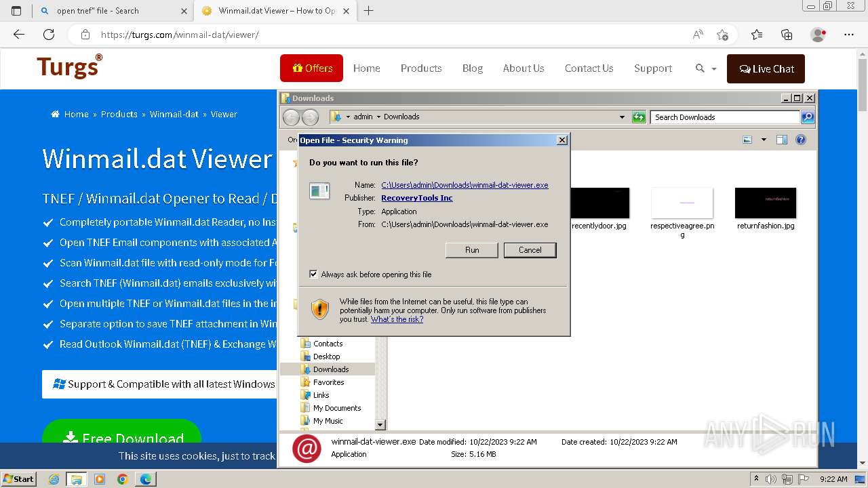Click the Run button in security warning
The height and width of the screenshot is (488, 868).
pyautogui.click(x=472, y=250)
